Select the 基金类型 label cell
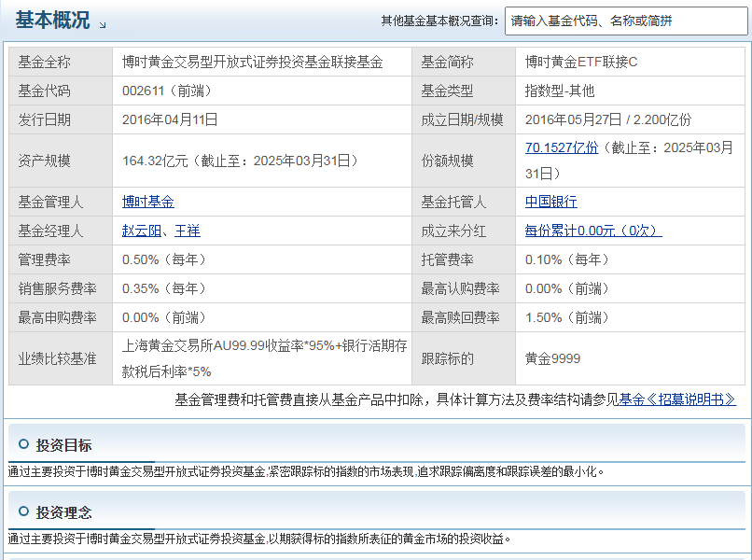 coord(464,91)
